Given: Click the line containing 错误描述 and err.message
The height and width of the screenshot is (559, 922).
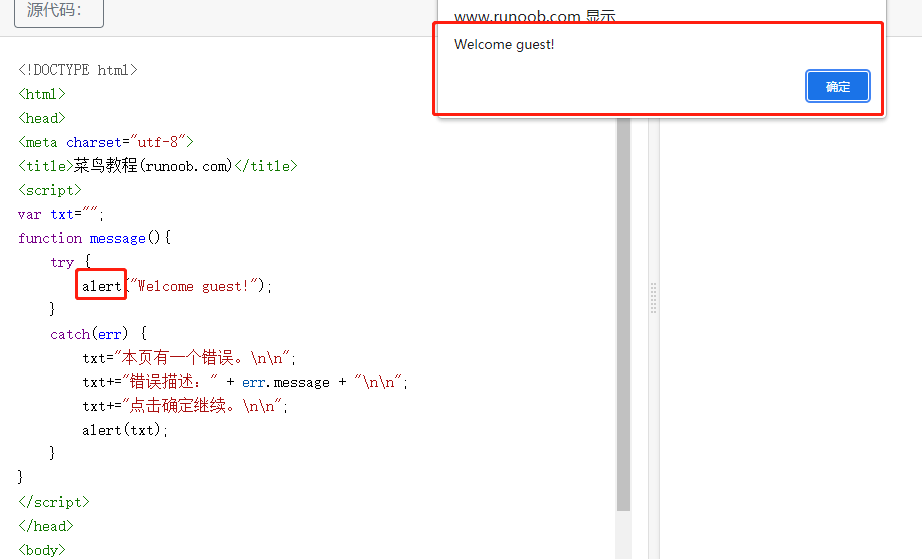Looking at the screenshot, I should click(245, 382).
